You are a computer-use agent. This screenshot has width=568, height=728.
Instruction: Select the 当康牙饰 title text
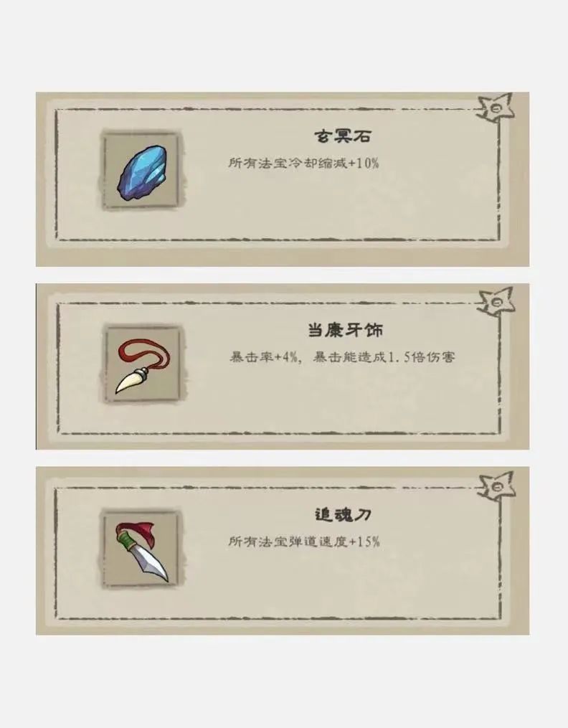[345, 330]
